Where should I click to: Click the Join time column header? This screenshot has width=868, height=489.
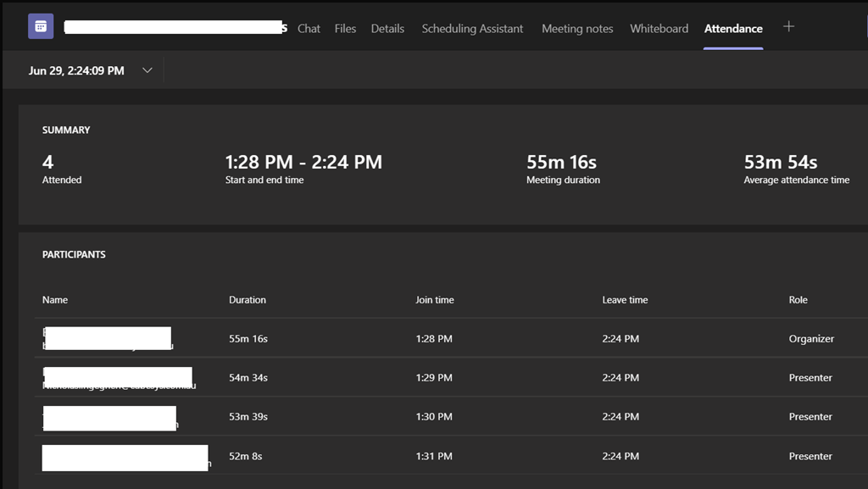pyautogui.click(x=434, y=300)
